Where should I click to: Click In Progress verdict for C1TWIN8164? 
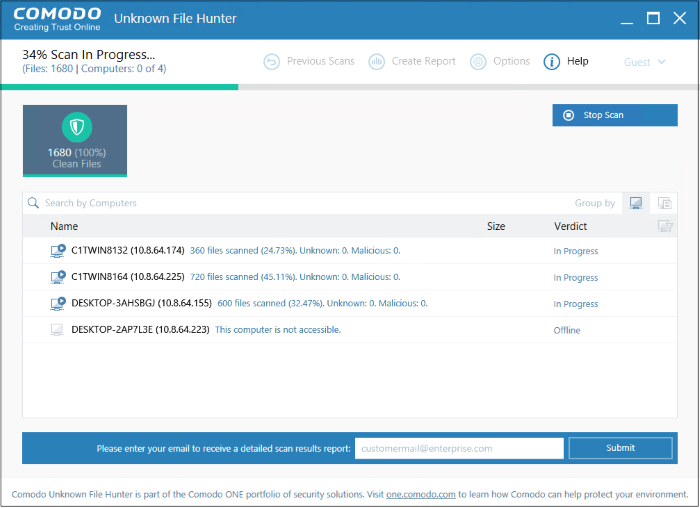click(575, 278)
